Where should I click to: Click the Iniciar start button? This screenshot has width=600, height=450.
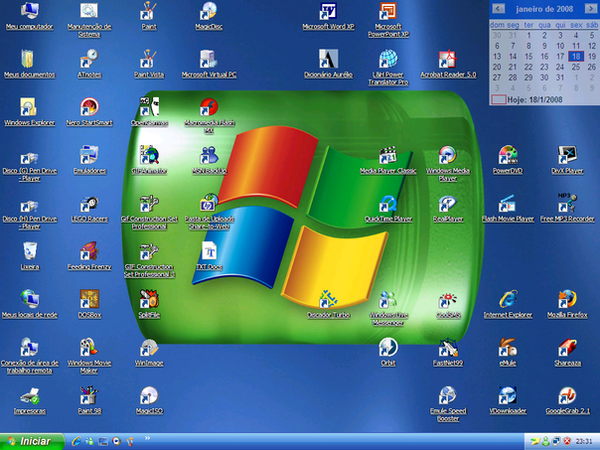[32, 441]
